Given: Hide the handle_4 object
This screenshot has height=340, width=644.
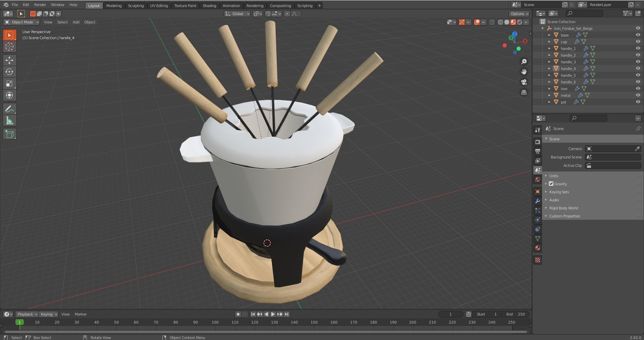Looking at the screenshot, I should pyautogui.click(x=638, y=68).
